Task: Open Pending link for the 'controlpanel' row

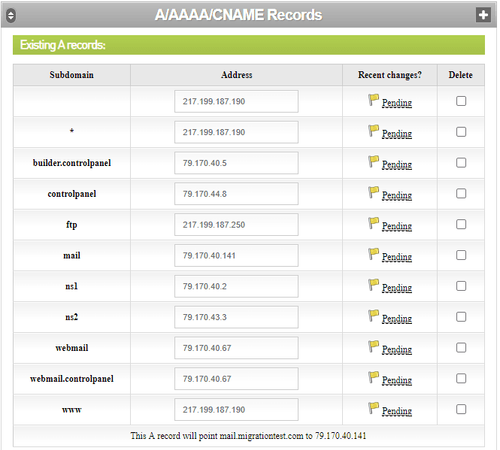Action: (x=397, y=195)
